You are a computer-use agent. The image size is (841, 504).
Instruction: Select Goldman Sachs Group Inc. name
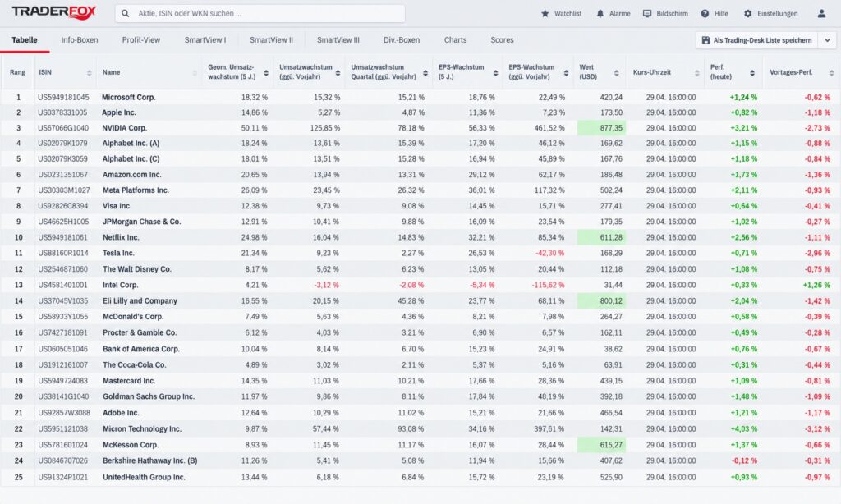[149, 396]
